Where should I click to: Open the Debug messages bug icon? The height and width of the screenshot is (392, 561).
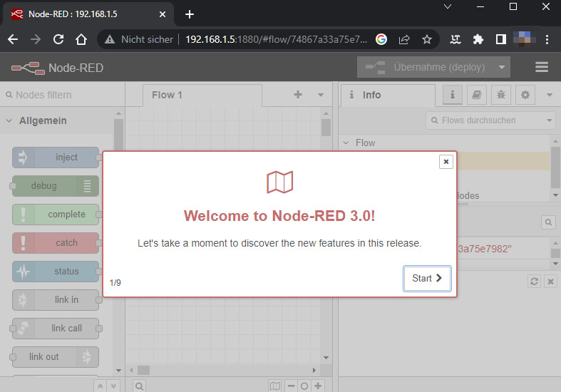[501, 95]
